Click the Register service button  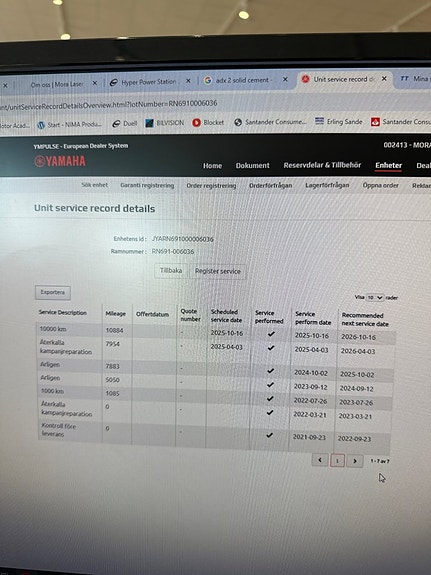tap(218, 271)
